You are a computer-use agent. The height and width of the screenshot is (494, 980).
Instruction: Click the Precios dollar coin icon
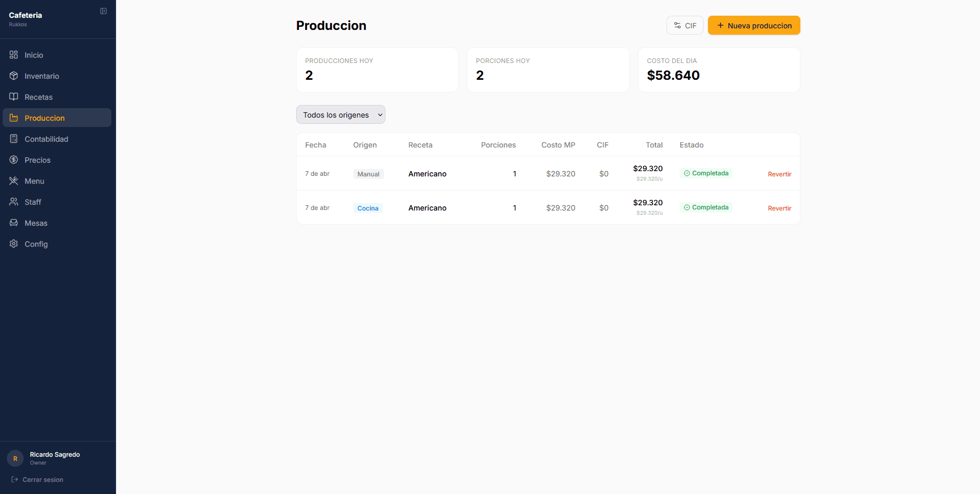coord(14,160)
